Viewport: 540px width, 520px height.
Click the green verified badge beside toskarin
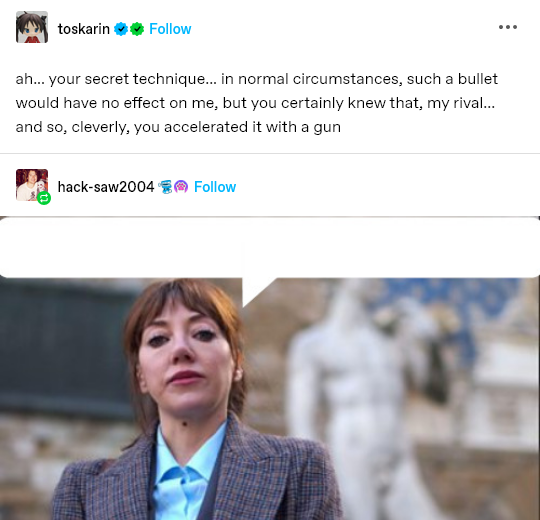click(137, 29)
